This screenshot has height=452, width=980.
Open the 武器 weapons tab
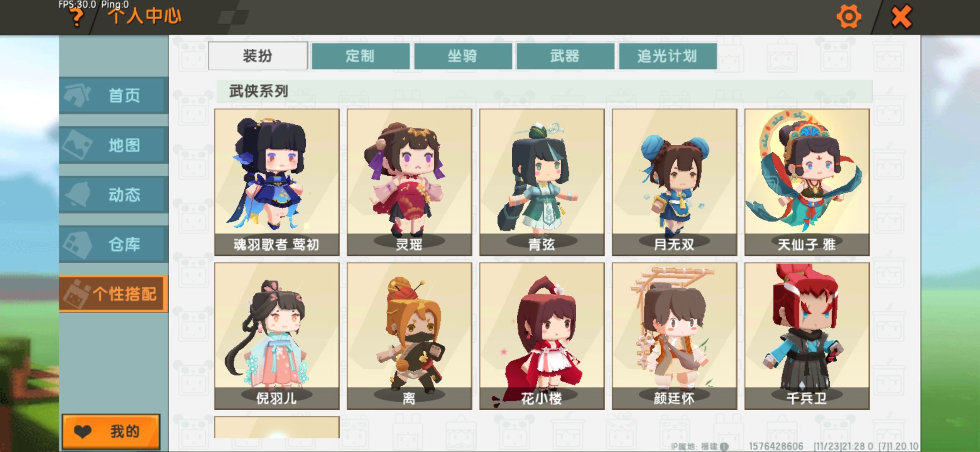pos(565,56)
